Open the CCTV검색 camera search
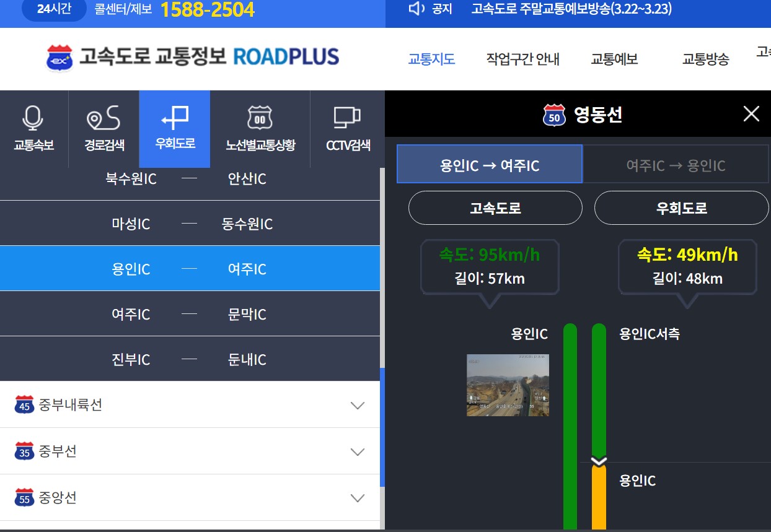Screen dimensions: 771x532 pos(347,129)
